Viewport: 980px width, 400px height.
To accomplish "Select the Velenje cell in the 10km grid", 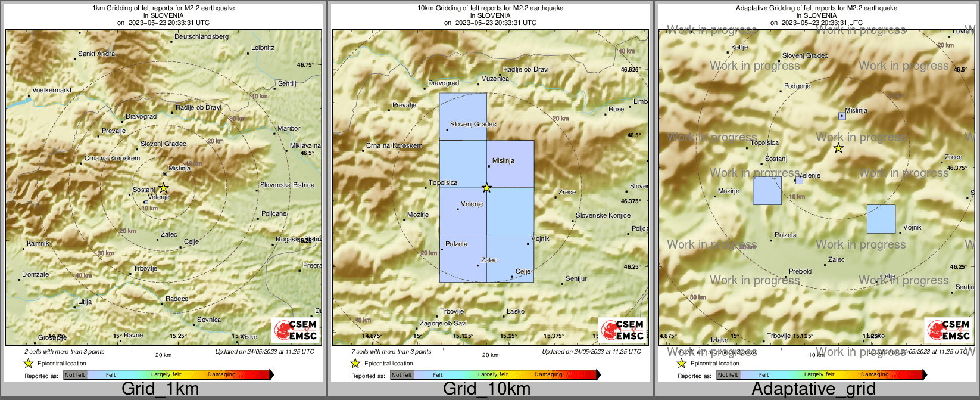I will coord(463,212).
